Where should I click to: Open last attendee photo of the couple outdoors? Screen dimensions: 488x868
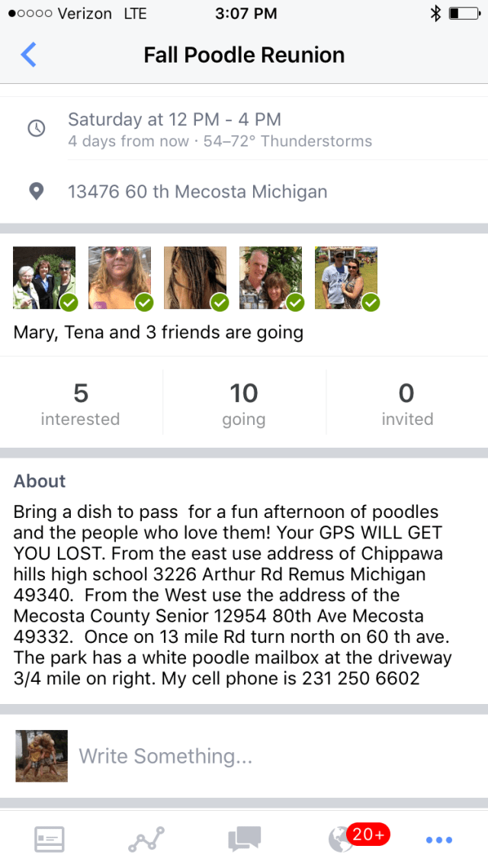[x=346, y=278]
